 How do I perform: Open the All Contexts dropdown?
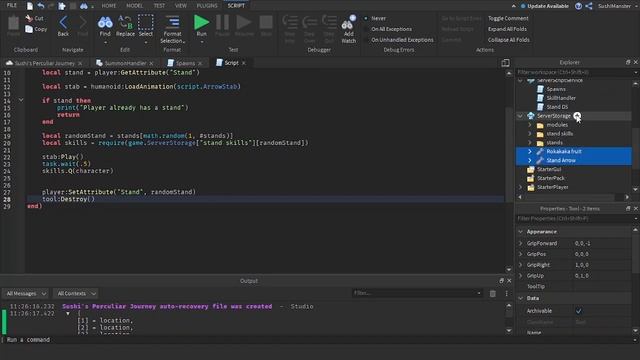(76, 293)
